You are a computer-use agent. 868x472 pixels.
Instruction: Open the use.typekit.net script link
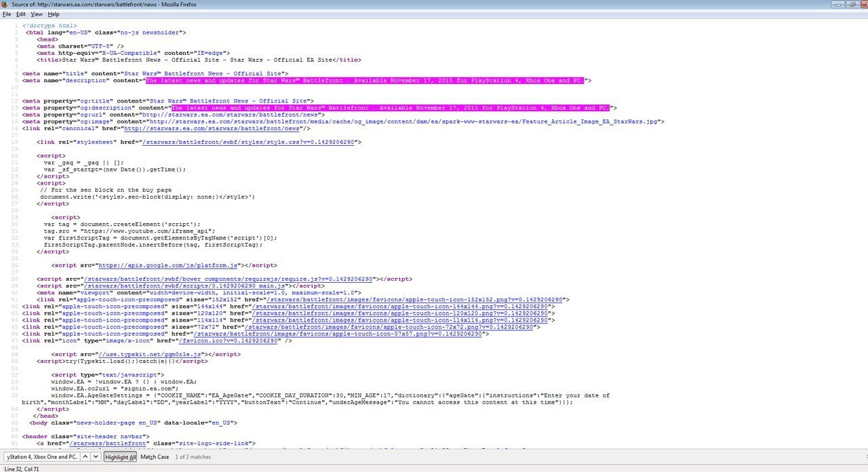coord(151,354)
